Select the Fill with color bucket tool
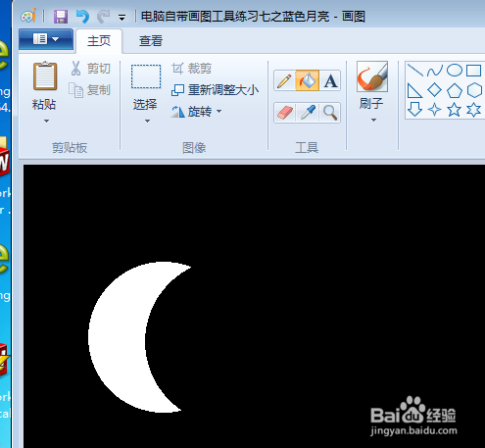 [x=308, y=80]
